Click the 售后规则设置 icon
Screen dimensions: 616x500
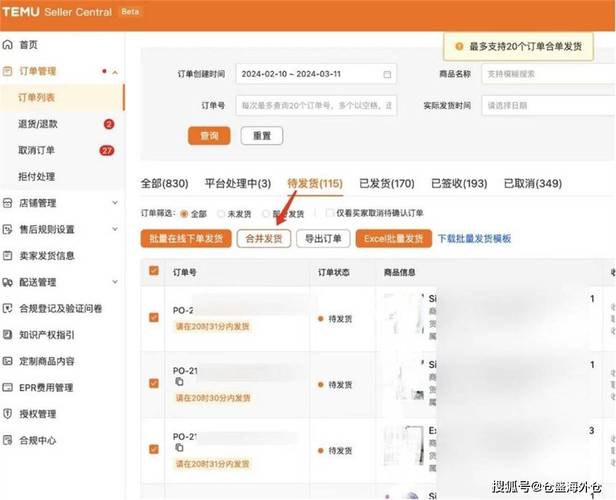click(7, 229)
